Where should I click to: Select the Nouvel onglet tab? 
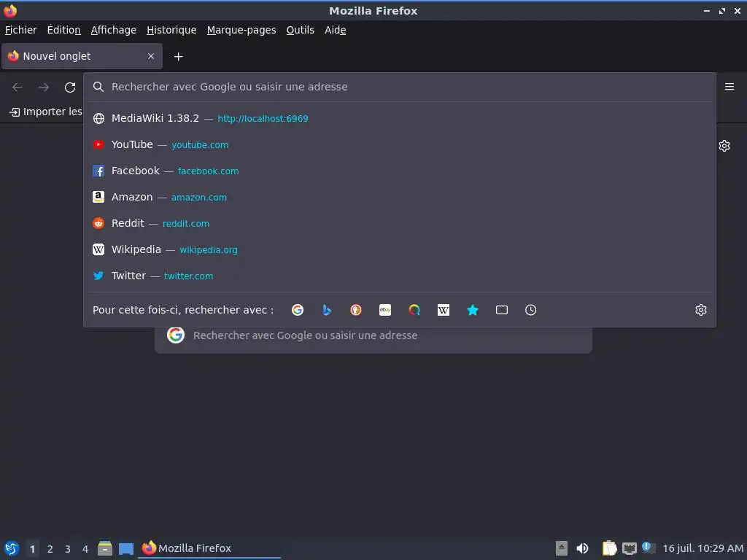(82, 56)
